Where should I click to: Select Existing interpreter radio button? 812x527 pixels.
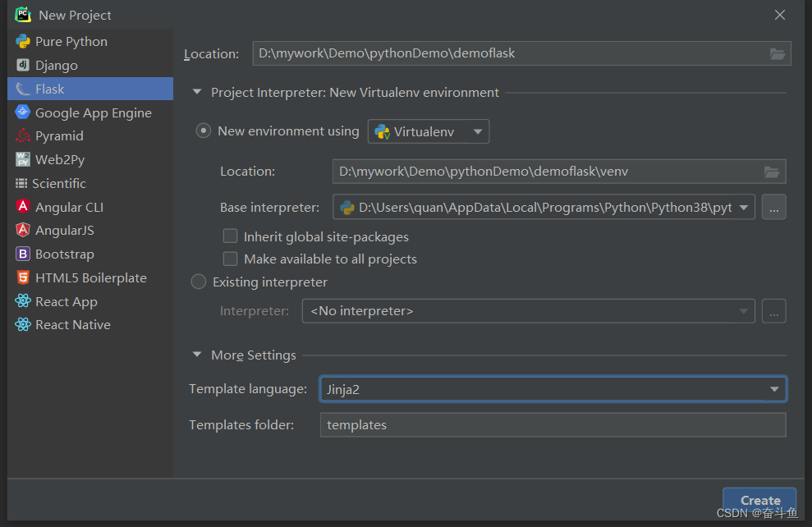pos(199,282)
